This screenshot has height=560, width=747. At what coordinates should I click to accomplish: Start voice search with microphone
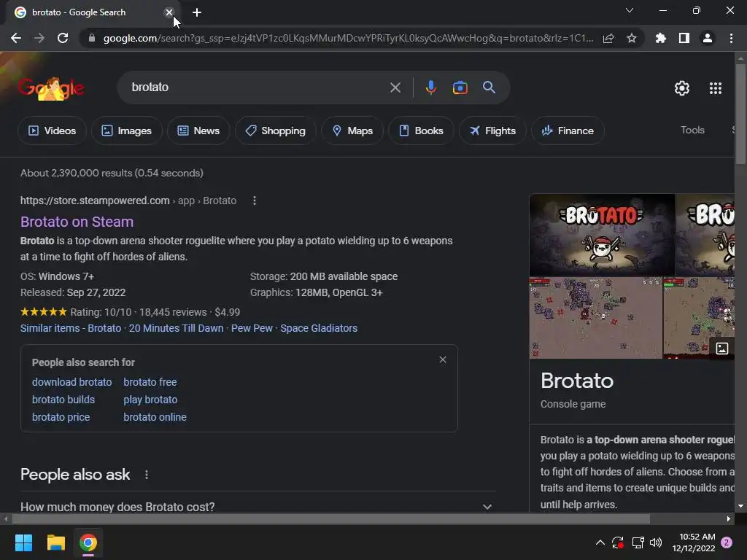(x=430, y=87)
